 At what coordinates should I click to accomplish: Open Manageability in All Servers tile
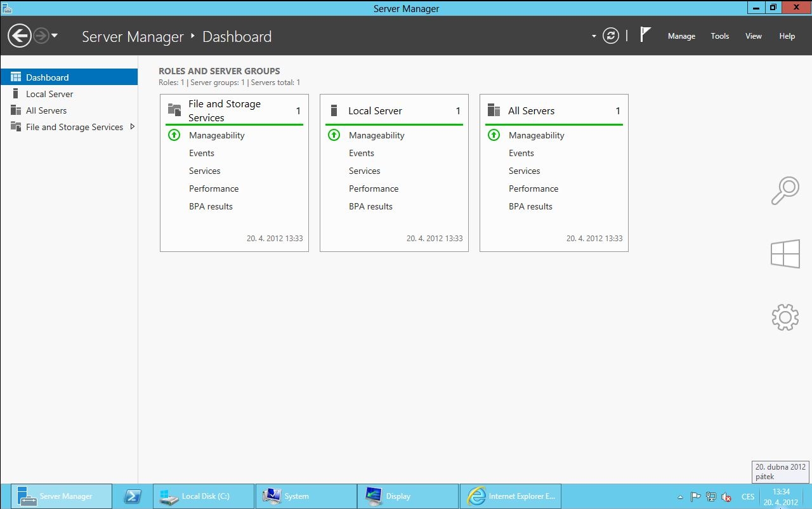click(536, 135)
